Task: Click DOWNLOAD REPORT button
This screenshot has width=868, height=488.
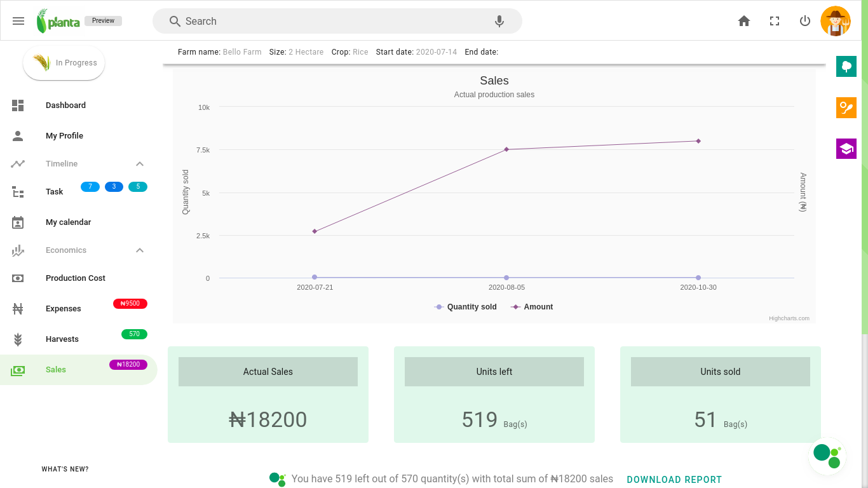Action: (674, 480)
